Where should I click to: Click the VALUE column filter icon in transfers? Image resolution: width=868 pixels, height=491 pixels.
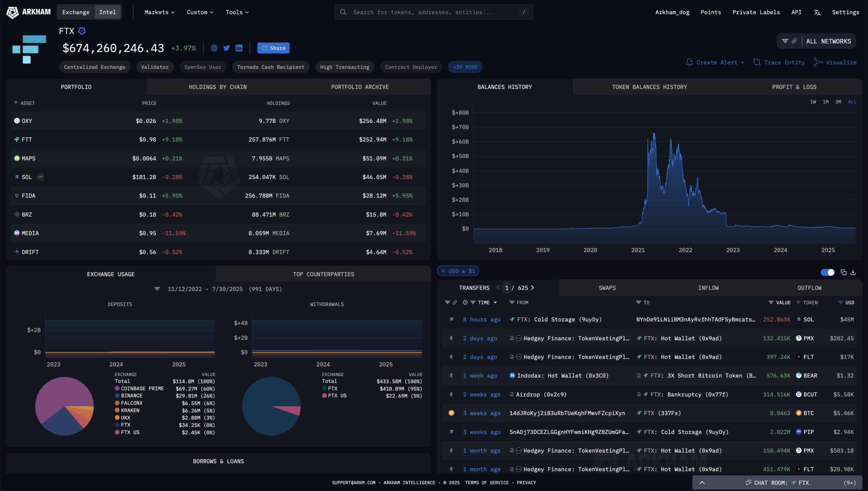[x=771, y=302]
